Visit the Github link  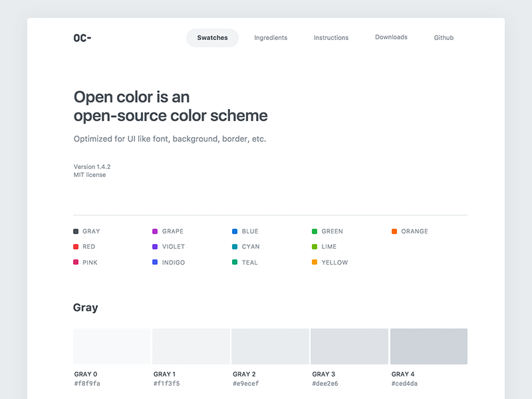point(444,38)
